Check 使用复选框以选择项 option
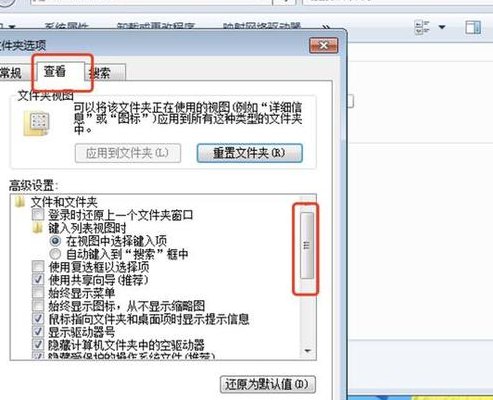Viewport: 493px width, 400px height. click(38, 267)
